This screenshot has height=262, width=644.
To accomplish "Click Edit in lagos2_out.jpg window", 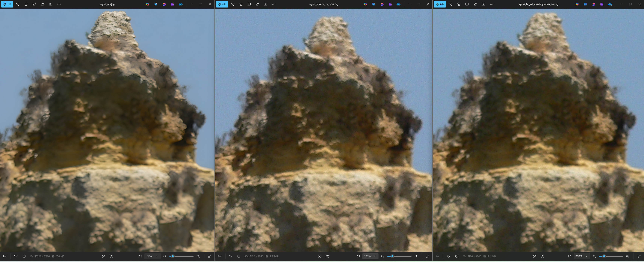I will [7, 4].
